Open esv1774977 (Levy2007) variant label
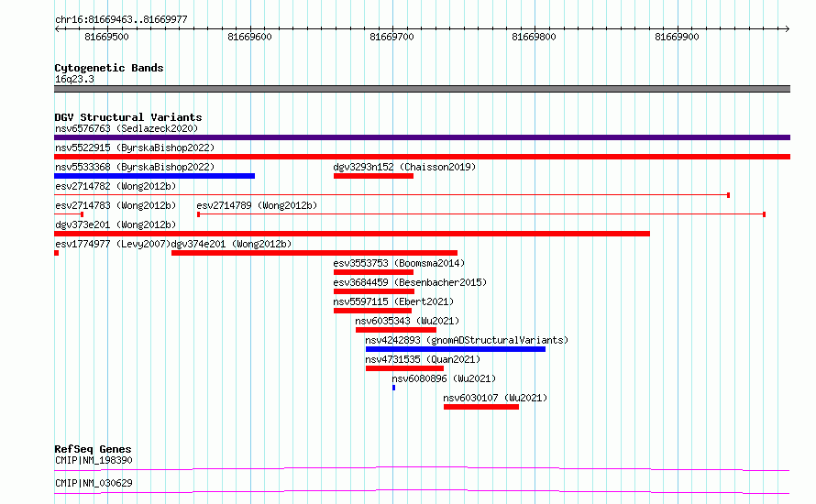816x504 pixels. [x=113, y=244]
